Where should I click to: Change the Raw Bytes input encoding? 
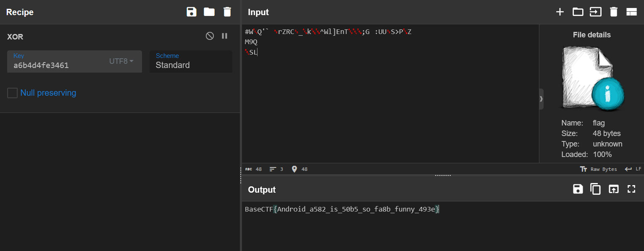pos(598,169)
